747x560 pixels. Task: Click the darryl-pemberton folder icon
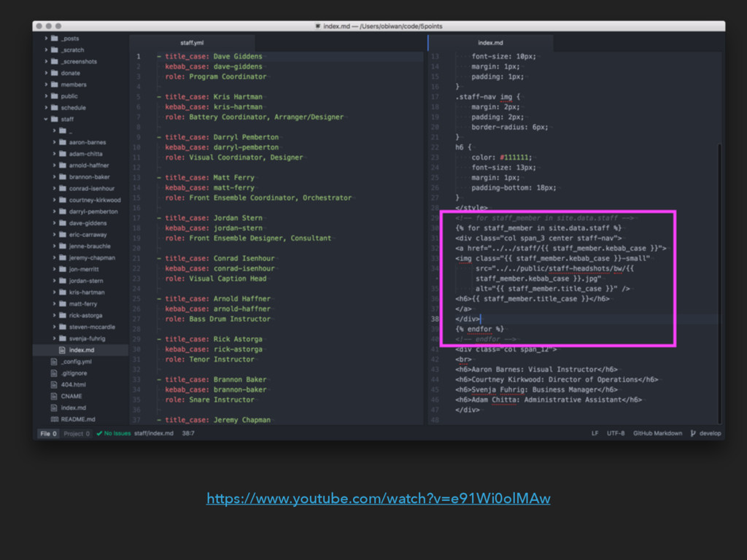(63, 211)
